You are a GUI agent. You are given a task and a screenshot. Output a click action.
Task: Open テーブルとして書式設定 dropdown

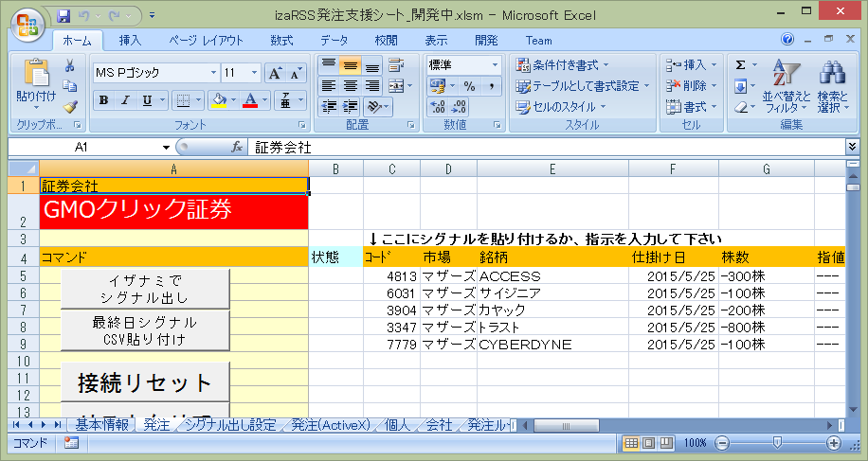pos(582,86)
